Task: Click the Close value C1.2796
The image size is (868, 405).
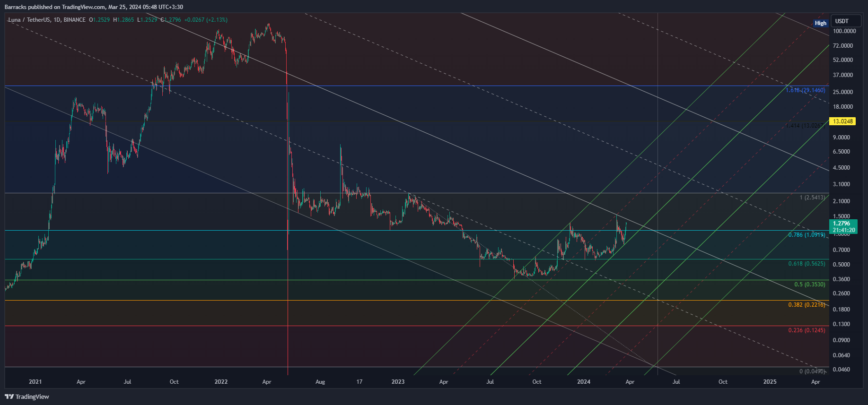Action: click(x=171, y=20)
